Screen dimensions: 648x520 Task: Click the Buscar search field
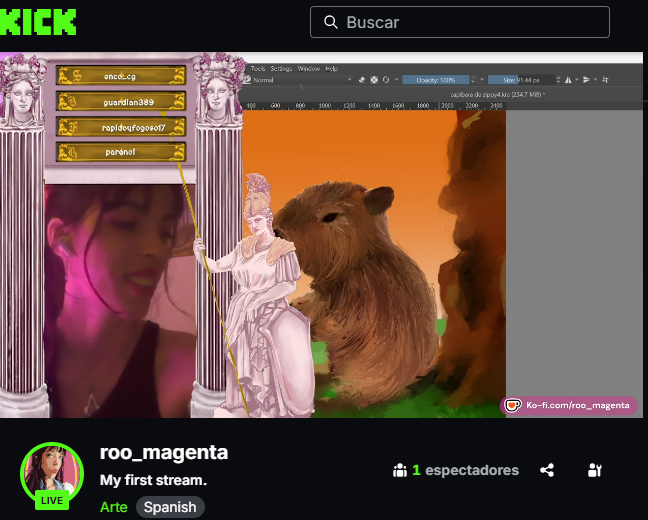click(x=460, y=22)
